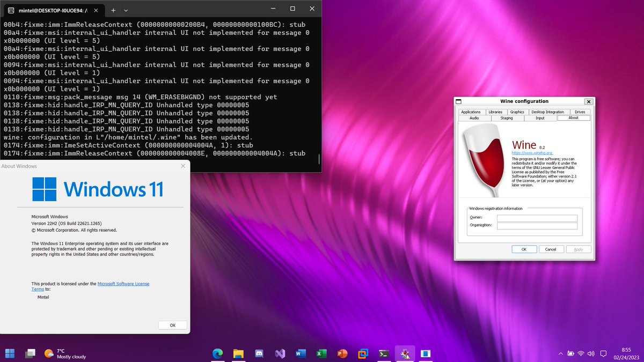This screenshot has height=362, width=644.
Task: Add a new terminal tab with plus
Action: pyautogui.click(x=113, y=10)
